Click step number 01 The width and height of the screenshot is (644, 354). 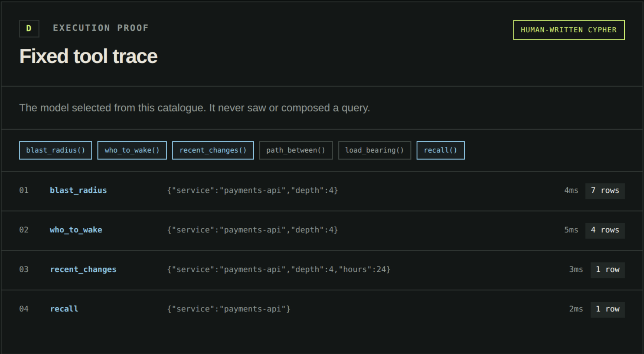pyautogui.click(x=24, y=190)
